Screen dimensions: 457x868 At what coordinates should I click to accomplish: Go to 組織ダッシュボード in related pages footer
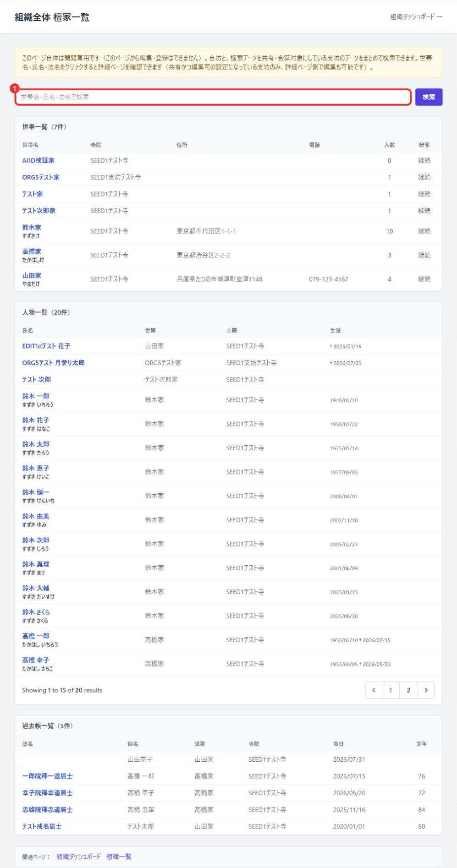[x=79, y=857]
